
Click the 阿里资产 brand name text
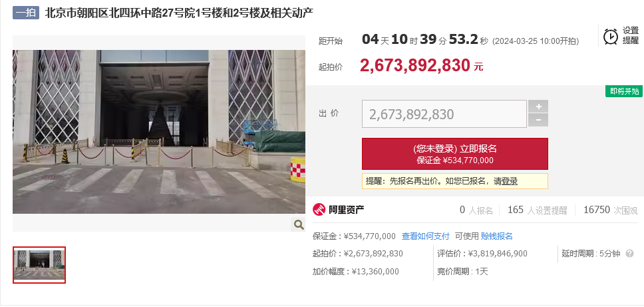(x=346, y=210)
